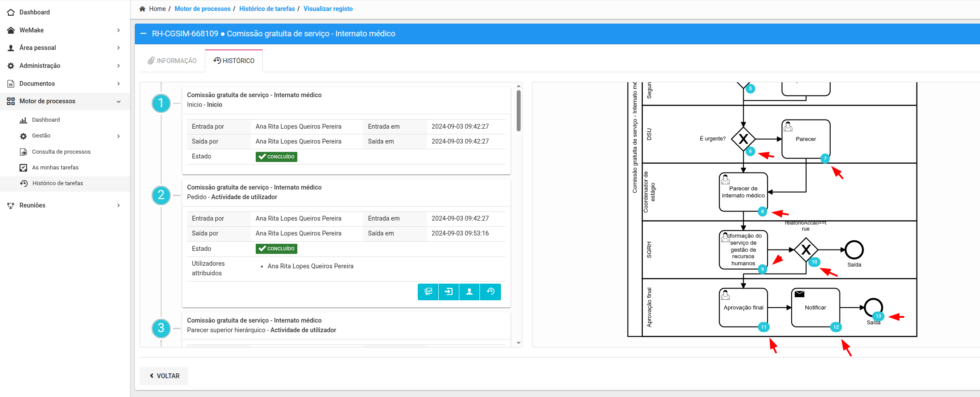
Task: Click the É urgente gateway diamond
Action: [x=743, y=139]
